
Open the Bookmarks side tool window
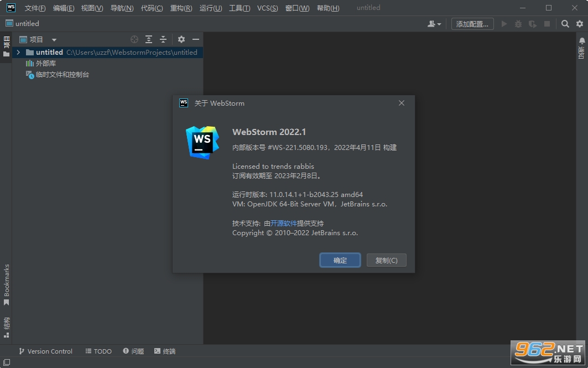6,285
